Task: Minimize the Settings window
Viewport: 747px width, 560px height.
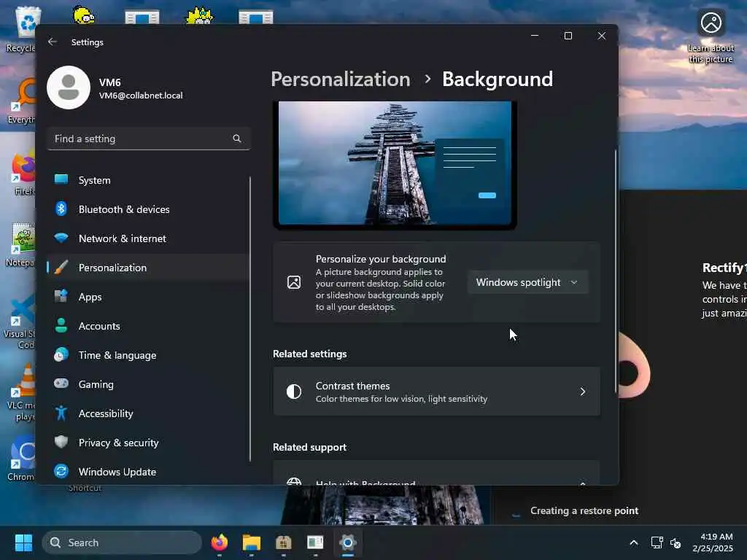Action: coord(535,36)
